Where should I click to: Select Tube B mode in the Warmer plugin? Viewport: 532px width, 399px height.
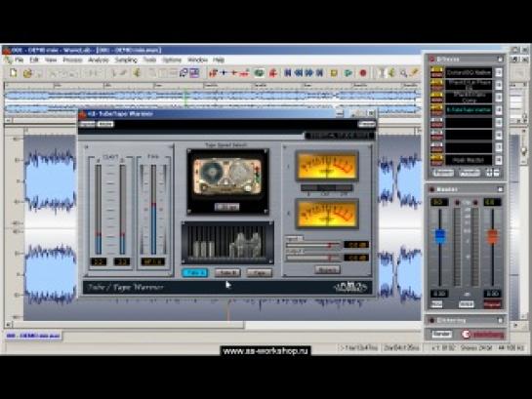pos(227,272)
